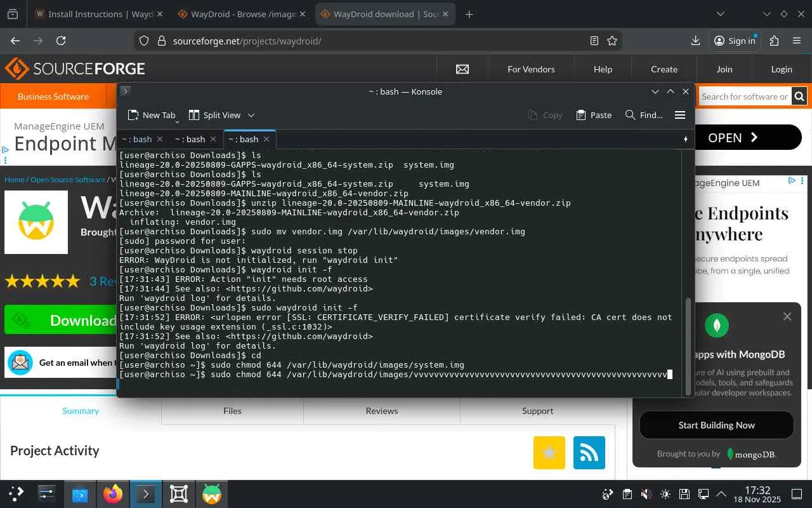Screen dimensions: 812x508
Task: Open the Reviews tab
Action: (x=382, y=411)
